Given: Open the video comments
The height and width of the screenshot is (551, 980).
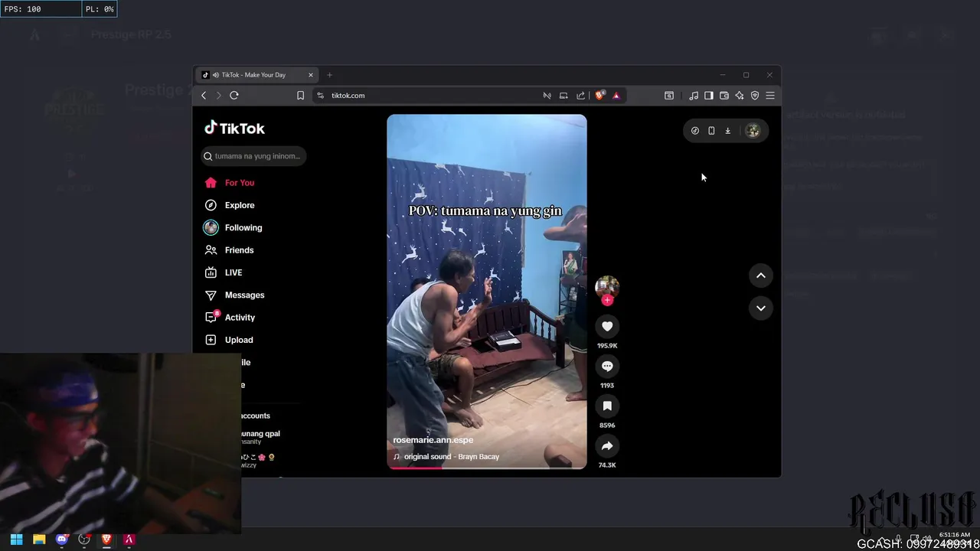Looking at the screenshot, I should [607, 367].
